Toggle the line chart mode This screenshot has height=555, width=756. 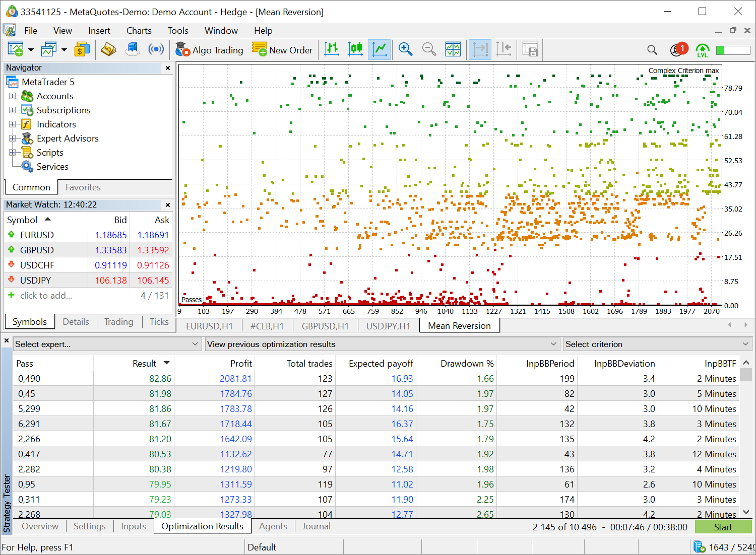(379, 49)
